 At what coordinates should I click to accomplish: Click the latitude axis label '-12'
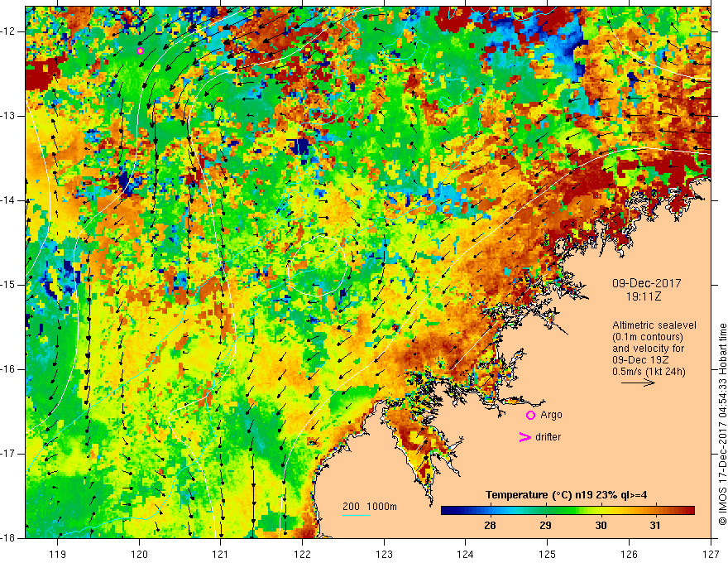(8, 31)
